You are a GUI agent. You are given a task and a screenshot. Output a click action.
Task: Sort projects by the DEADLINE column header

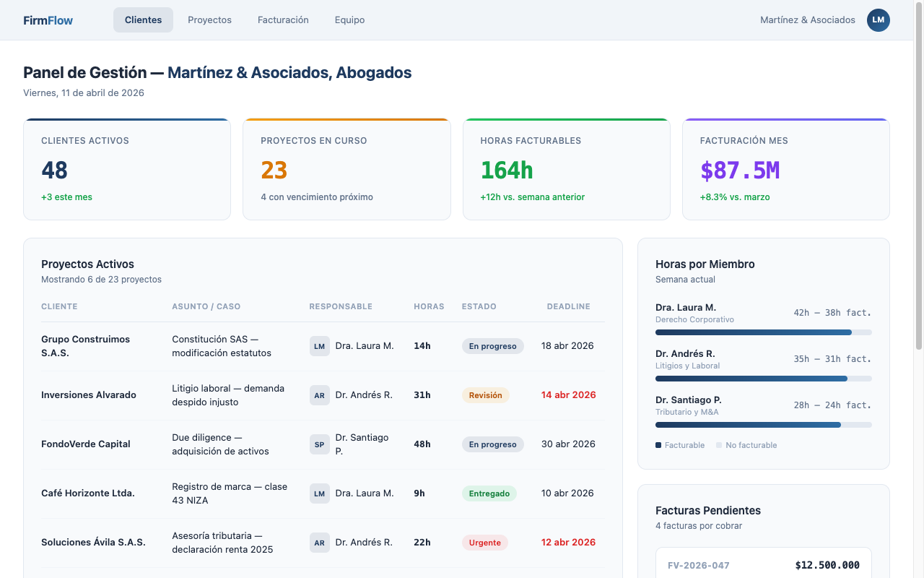pyautogui.click(x=568, y=306)
